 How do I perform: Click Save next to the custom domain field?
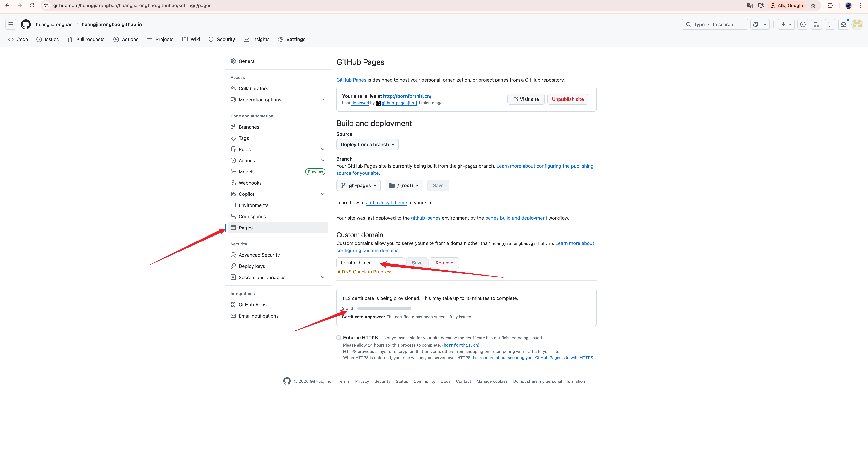[x=417, y=263]
